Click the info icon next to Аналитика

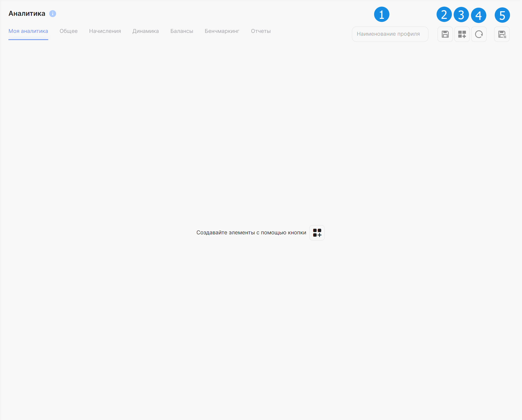(x=53, y=14)
